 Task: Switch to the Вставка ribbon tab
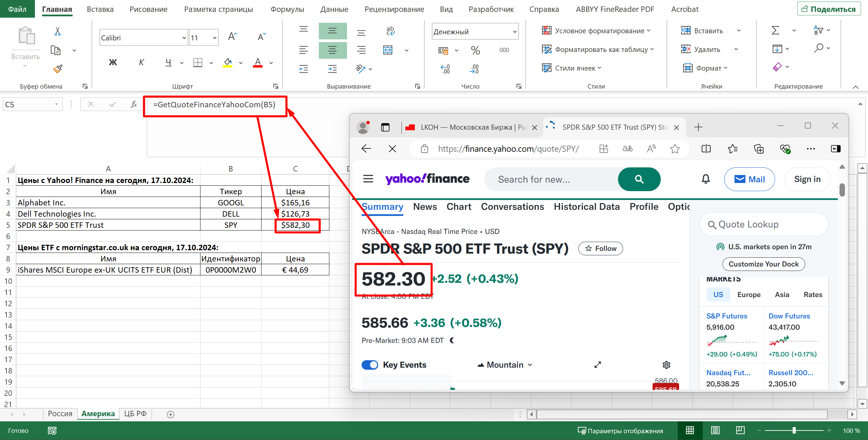pyautogui.click(x=100, y=9)
